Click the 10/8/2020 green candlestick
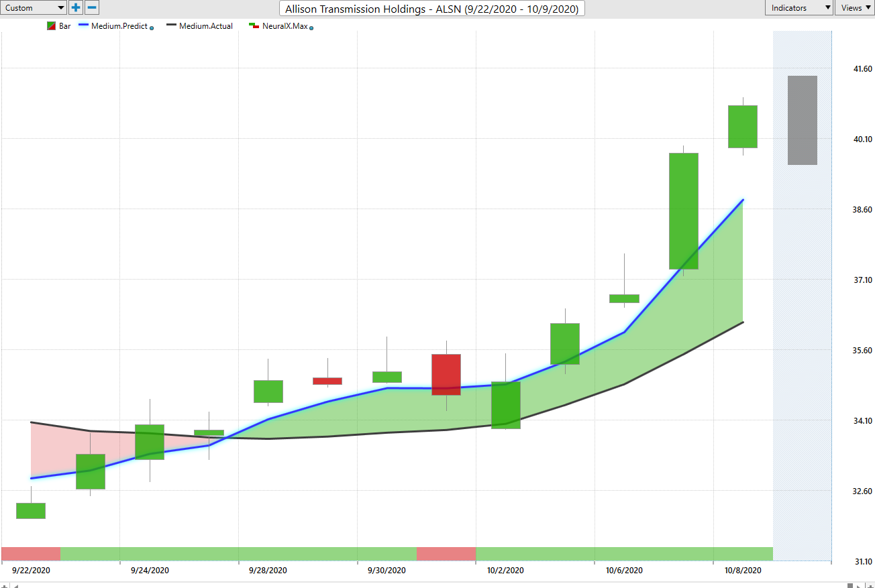The width and height of the screenshot is (875, 588). (x=743, y=127)
